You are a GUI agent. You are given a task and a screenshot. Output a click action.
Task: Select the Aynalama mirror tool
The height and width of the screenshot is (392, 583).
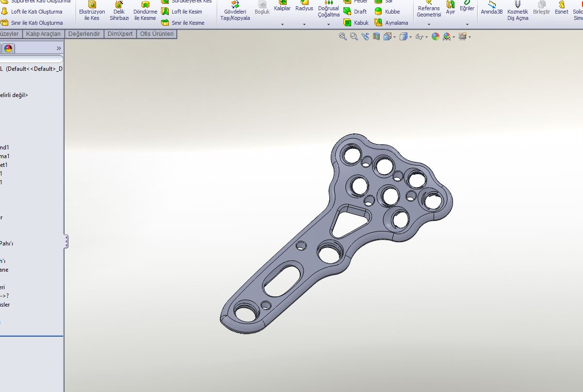point(391,23)
